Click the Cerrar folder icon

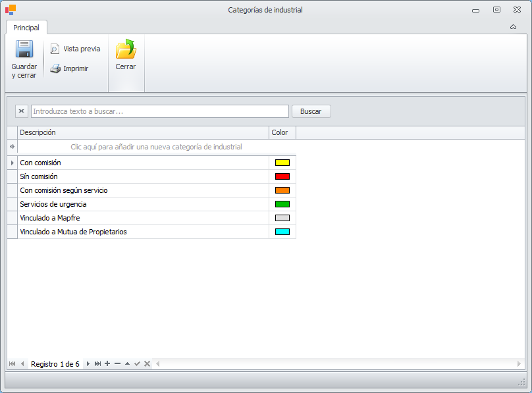click(x=126, y=49)
